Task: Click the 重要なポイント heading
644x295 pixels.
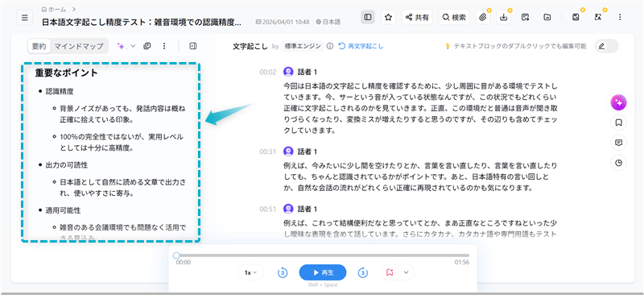Action: (x=66, y=73)
